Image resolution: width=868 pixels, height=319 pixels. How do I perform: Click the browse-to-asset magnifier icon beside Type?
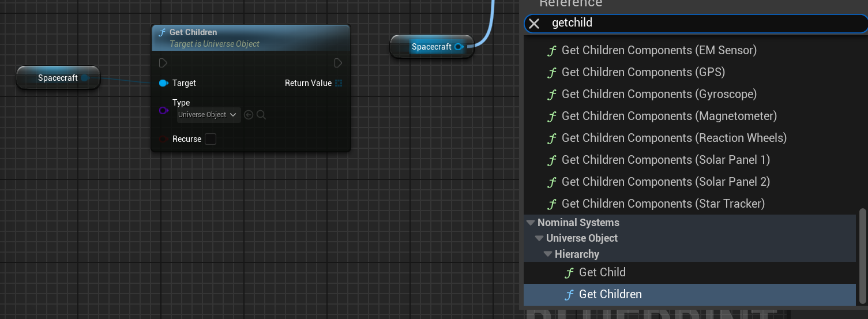pos(261,115)
